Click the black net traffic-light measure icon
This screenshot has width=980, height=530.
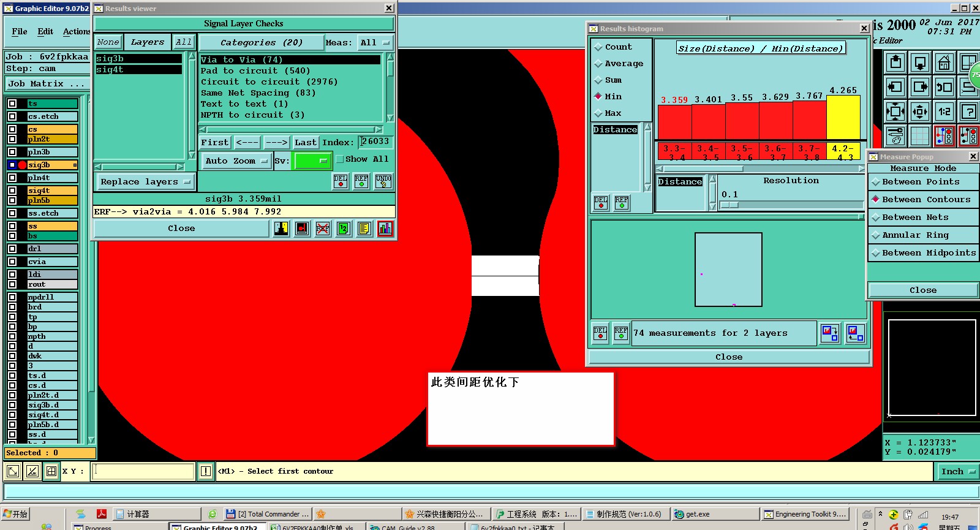click(x=968, y=136)
